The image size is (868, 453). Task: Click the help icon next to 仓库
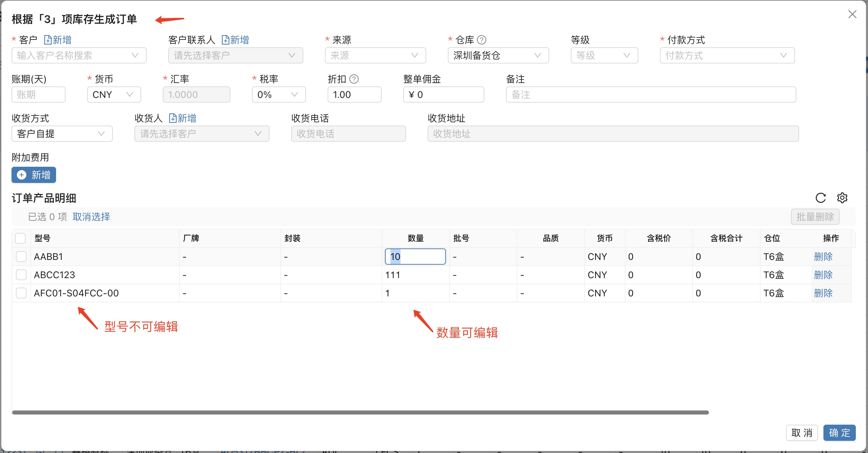[x=482, y=39]
